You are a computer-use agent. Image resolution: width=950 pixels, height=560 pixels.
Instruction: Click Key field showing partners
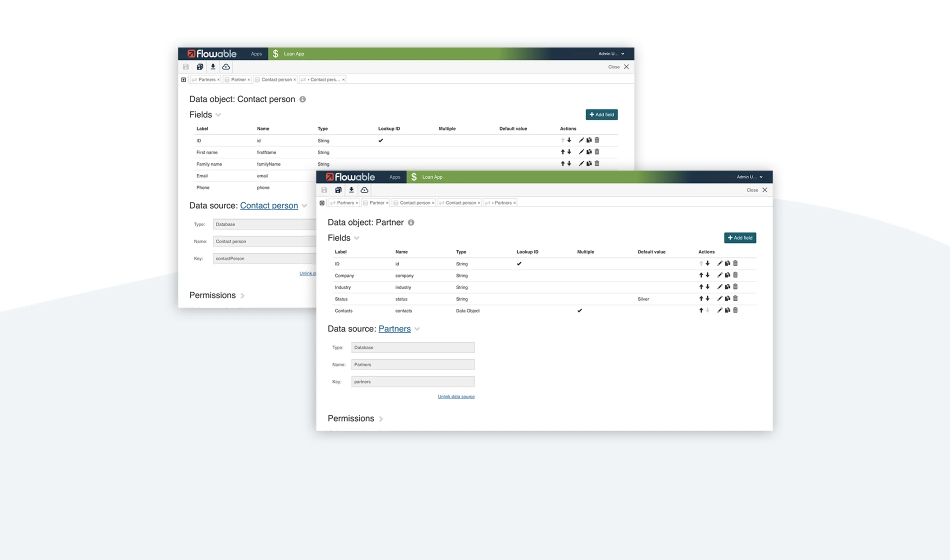pyautogui.click(x=413, y=381)
